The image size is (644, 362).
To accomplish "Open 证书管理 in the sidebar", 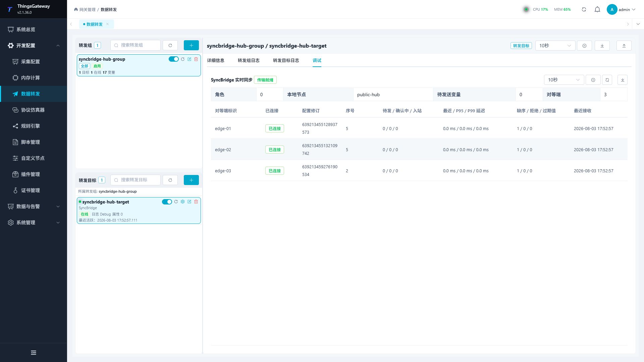I will tap(34, 190).
